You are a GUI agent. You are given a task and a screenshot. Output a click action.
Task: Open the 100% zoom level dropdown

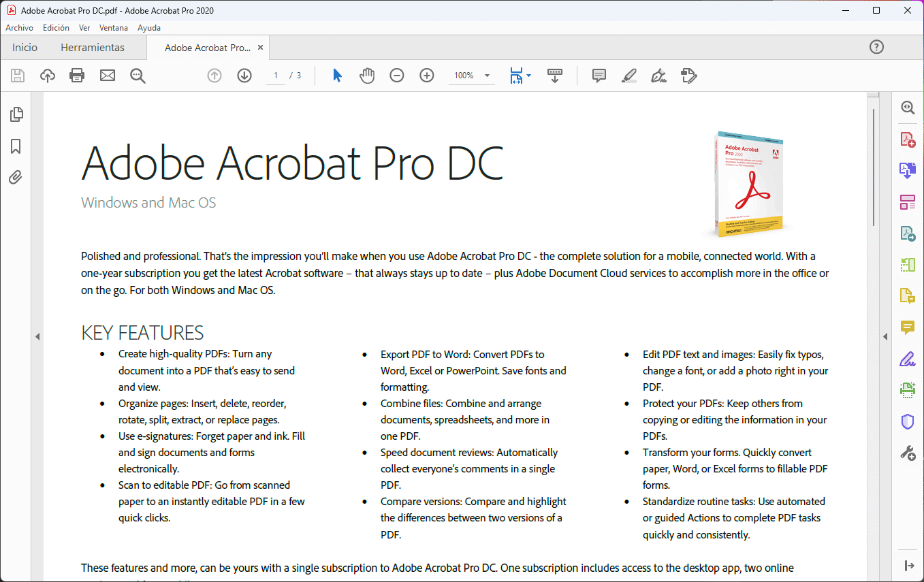(471, 76)
